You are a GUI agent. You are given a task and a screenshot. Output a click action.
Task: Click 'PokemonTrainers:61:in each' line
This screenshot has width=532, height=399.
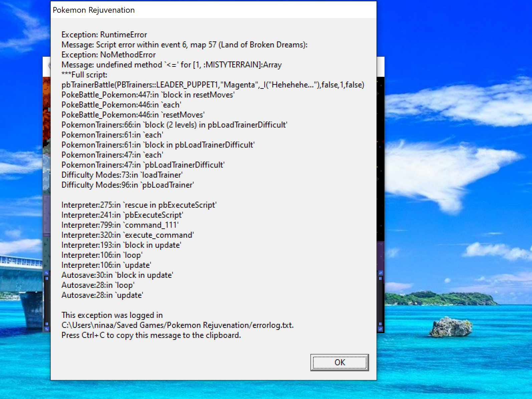point(112,135)
